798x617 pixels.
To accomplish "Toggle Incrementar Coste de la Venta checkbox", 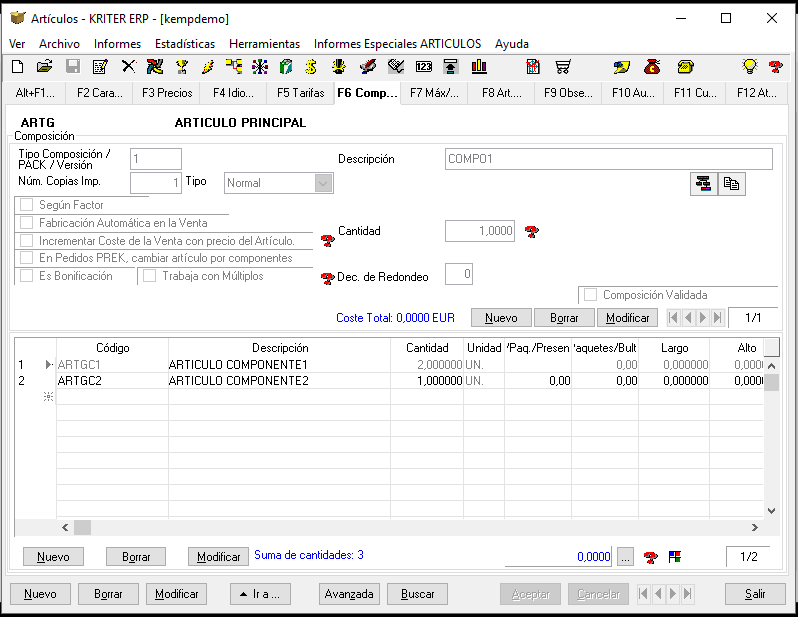I will (26, 240).
